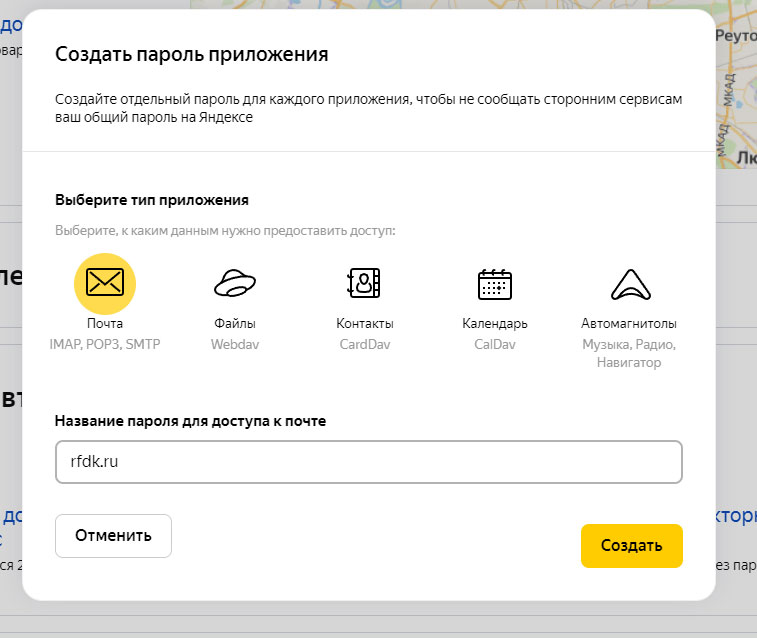Click the 'CalDav' caption

coord(495,344)
